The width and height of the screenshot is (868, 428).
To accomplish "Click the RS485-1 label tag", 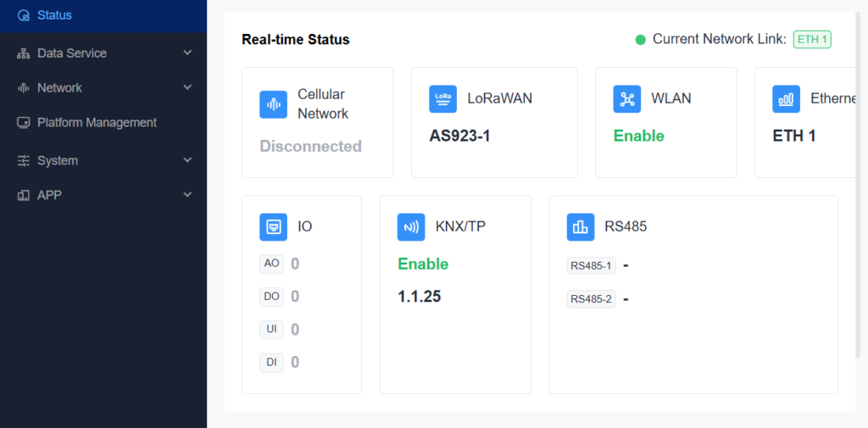I will pyautogui.click(x=591, y=266).
